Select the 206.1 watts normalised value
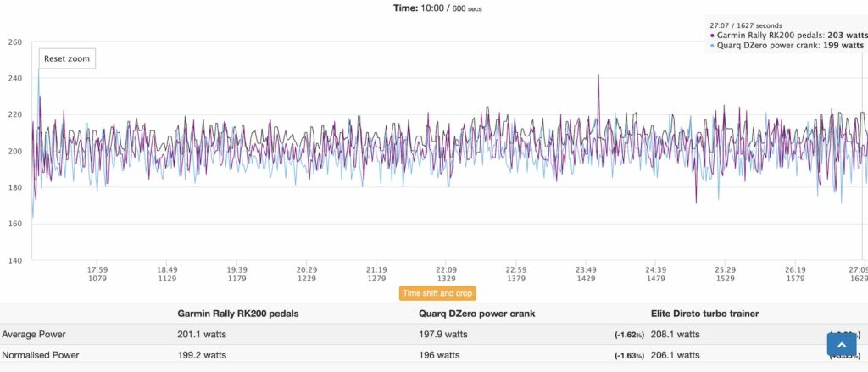Viewport: 868px width, 372px height. [x=676, y=355]
